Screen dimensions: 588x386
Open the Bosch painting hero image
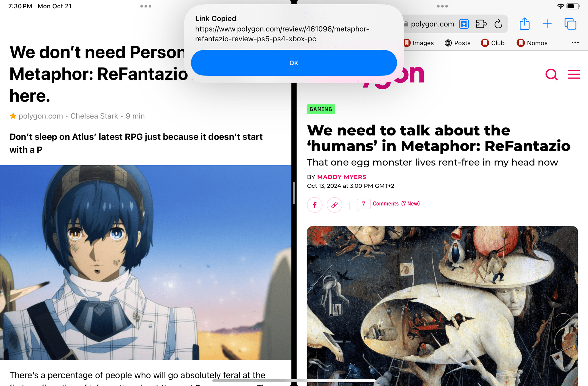click(442, 306)
